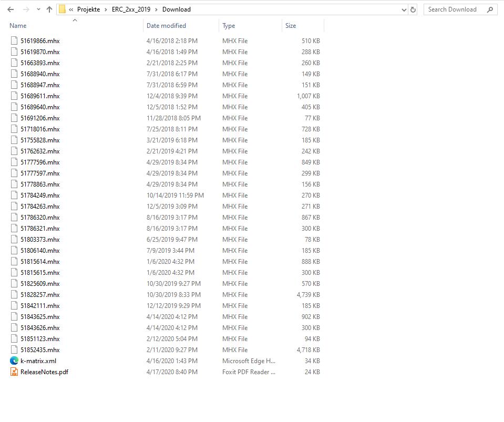Click size value 4,739 KB
504x422 pixels.
coord(308,295)
